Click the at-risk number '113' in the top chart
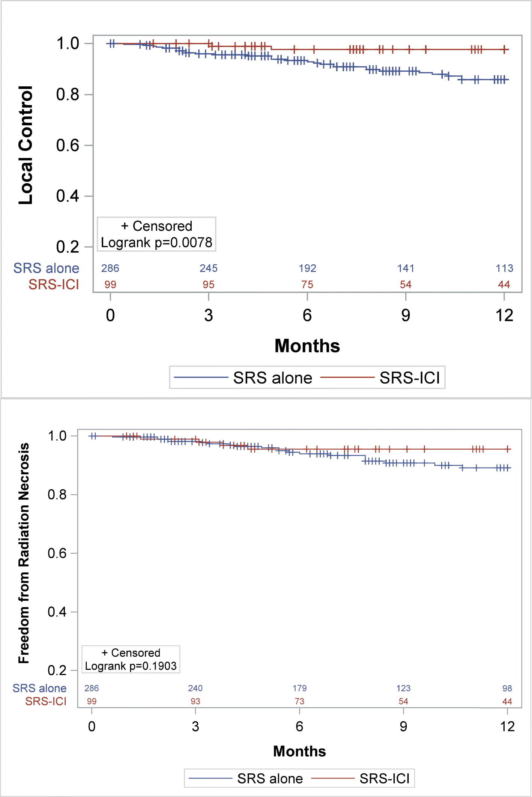 (504, 268)
